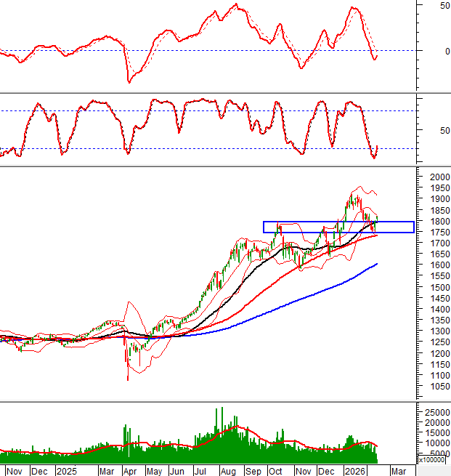Viewport: 451px width, 476px height.
Task: Click the tallest green volume bar
Action: [x=216, y=411]
